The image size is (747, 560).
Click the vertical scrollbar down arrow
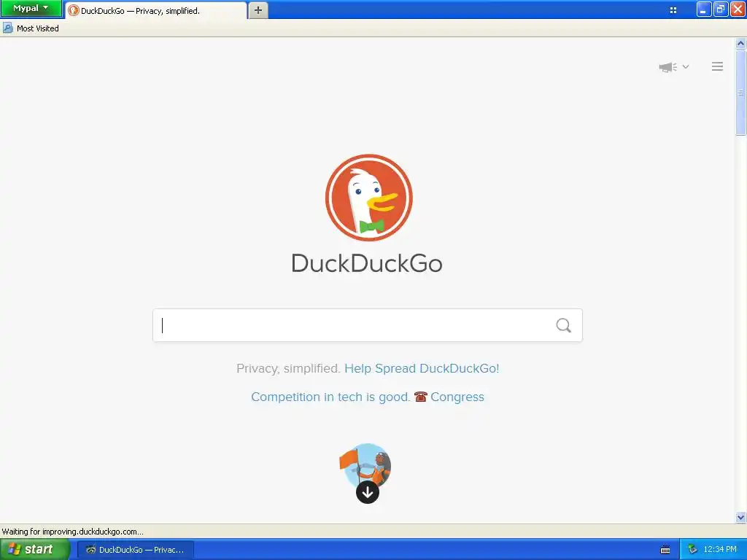(x=740, y=517)
